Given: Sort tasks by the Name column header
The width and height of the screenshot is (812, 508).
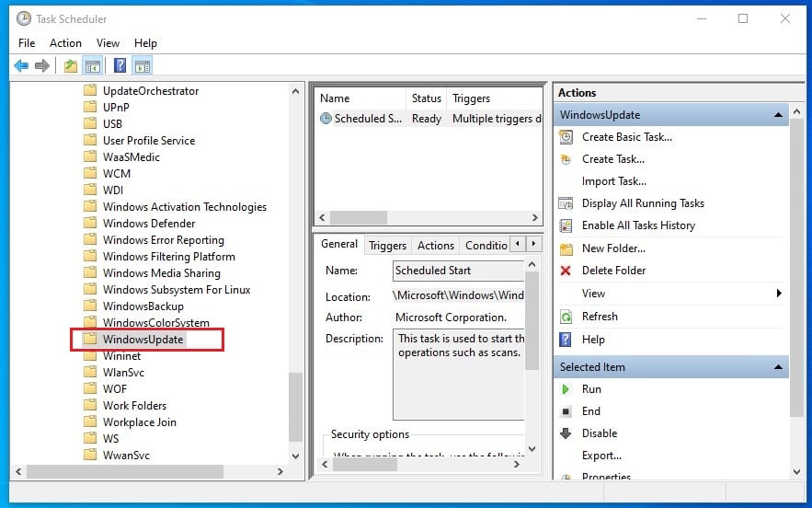Looking at the screenshot, I should pyautogui.click(x=360, y=98).
